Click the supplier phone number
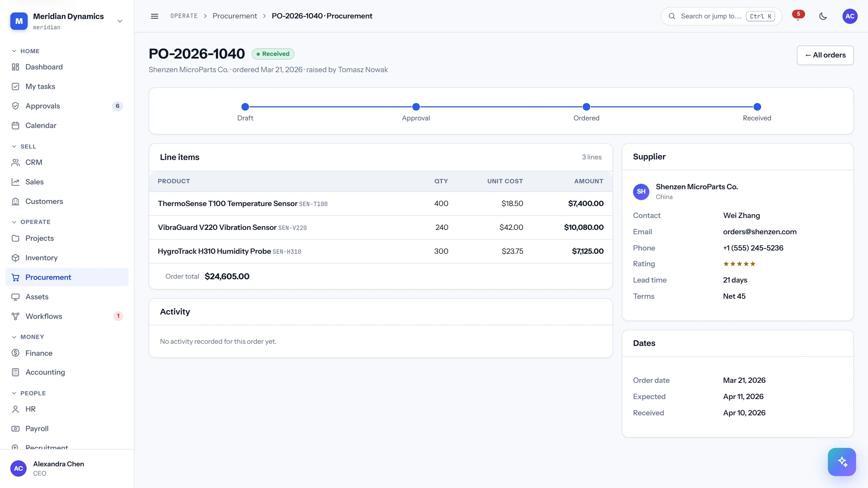The width and height of the screenshot is (868, 488). coord(753,248)
